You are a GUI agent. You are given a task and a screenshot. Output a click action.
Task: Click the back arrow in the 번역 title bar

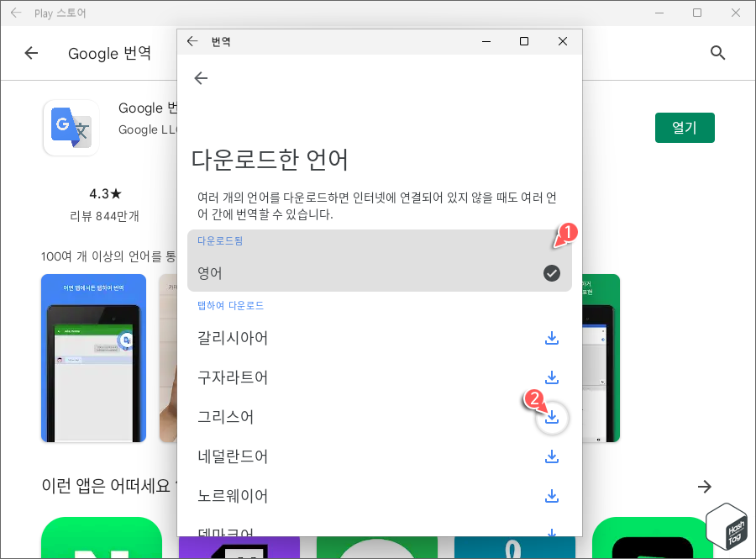[x=192, y=40]
